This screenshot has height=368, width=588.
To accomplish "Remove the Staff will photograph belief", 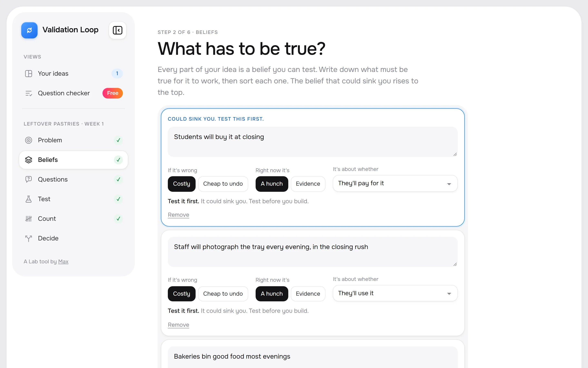I will click(x=178, y=325).
